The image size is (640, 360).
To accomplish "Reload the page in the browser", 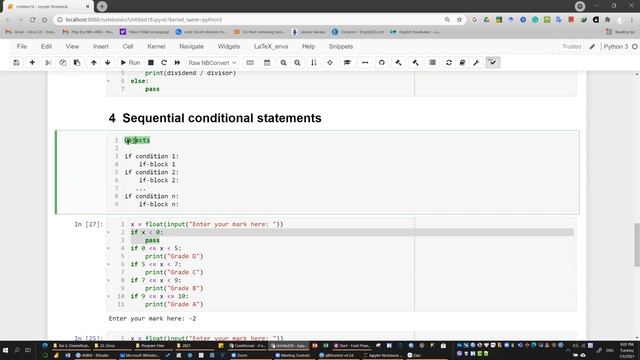I will pos(32,20).
